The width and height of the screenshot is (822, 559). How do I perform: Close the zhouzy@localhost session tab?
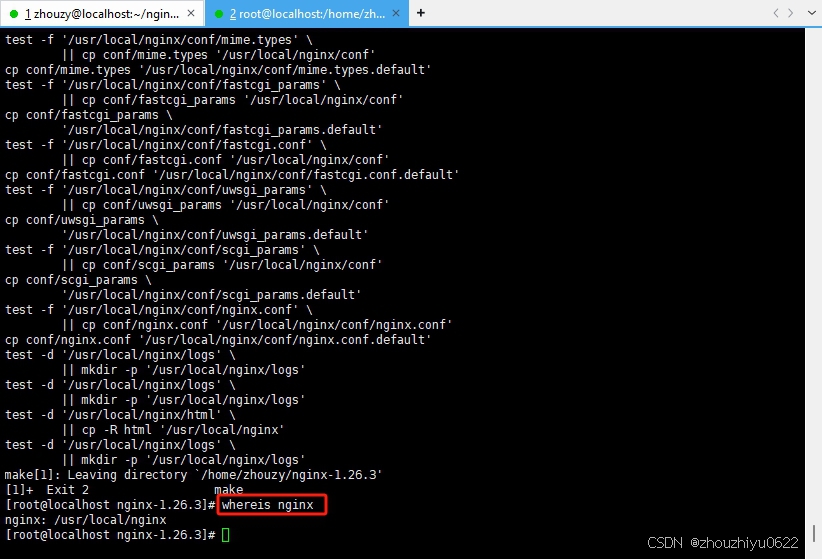point(191,14)
